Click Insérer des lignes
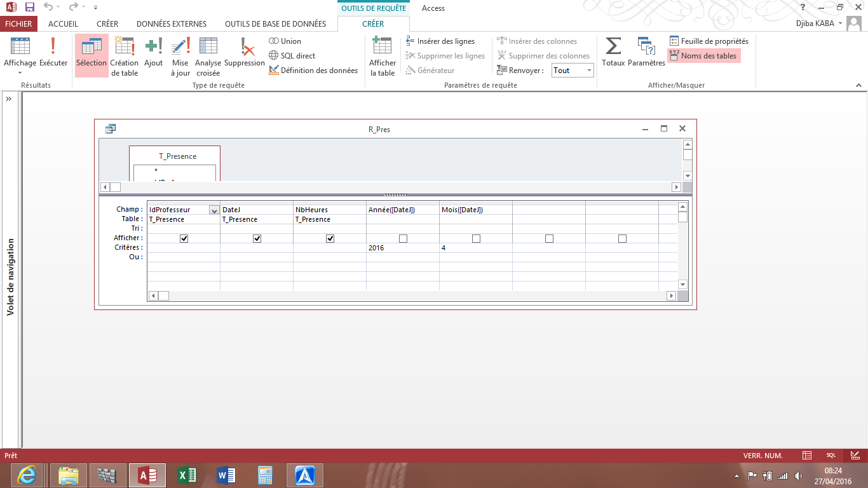Screen dimensions: 868x488 pos(440,41)
